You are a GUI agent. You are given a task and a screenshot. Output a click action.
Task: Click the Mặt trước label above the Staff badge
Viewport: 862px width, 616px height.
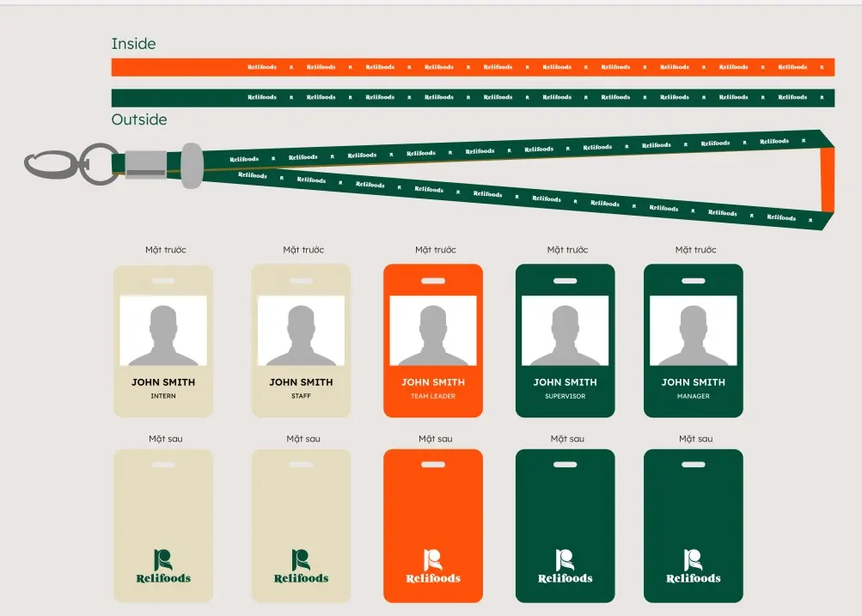point(303,250)
